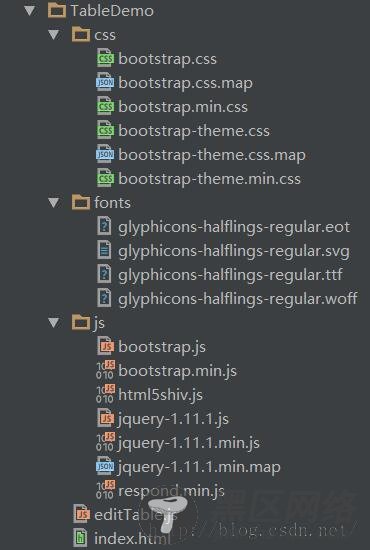The image size is (370, 550).
Task: Click the JSON icon of bootstrap.css.map
Action: click(105, 82)
